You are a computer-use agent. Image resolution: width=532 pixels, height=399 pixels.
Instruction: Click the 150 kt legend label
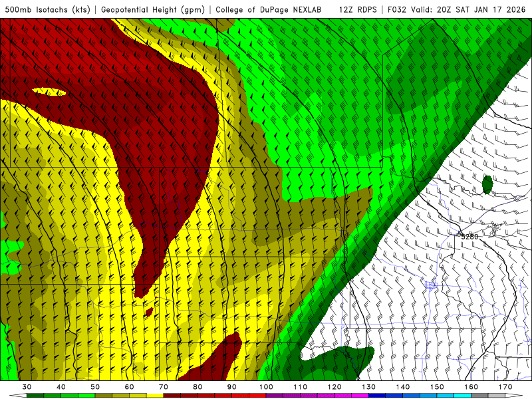(437, 387)
